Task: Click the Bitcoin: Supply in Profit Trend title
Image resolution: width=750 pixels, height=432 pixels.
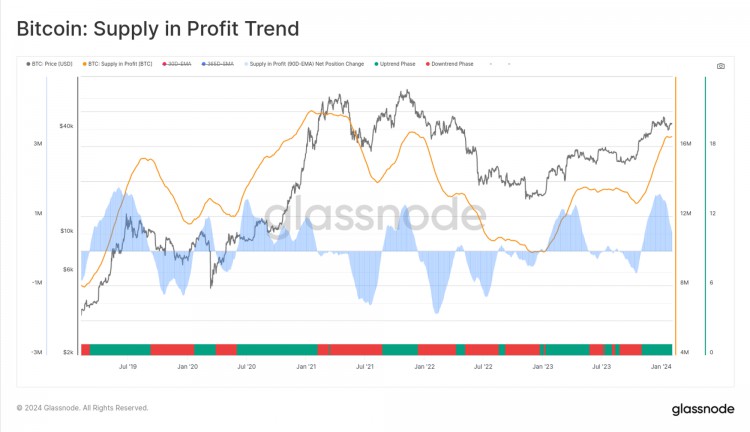Action: click(158, 29)
